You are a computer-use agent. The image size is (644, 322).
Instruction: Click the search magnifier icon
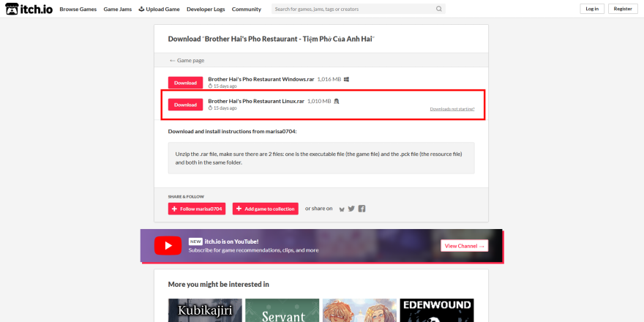[438, 10]
